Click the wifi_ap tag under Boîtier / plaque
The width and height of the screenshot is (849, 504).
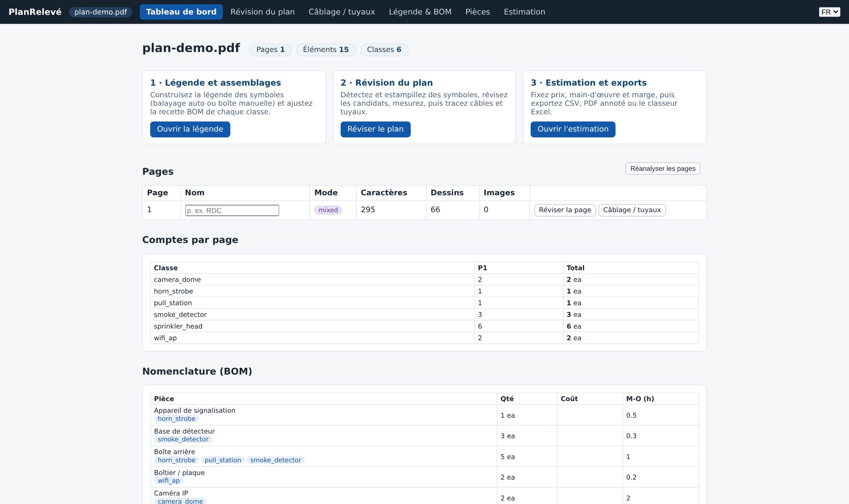(168, 481)
